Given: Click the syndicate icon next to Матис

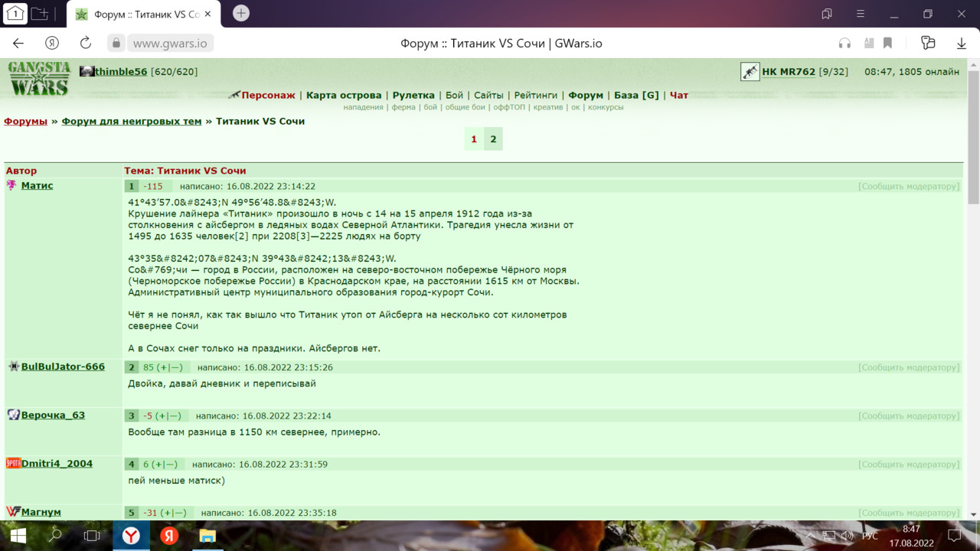Looking at the screenshot, I should pyautogui.click(x=12, y=185).
